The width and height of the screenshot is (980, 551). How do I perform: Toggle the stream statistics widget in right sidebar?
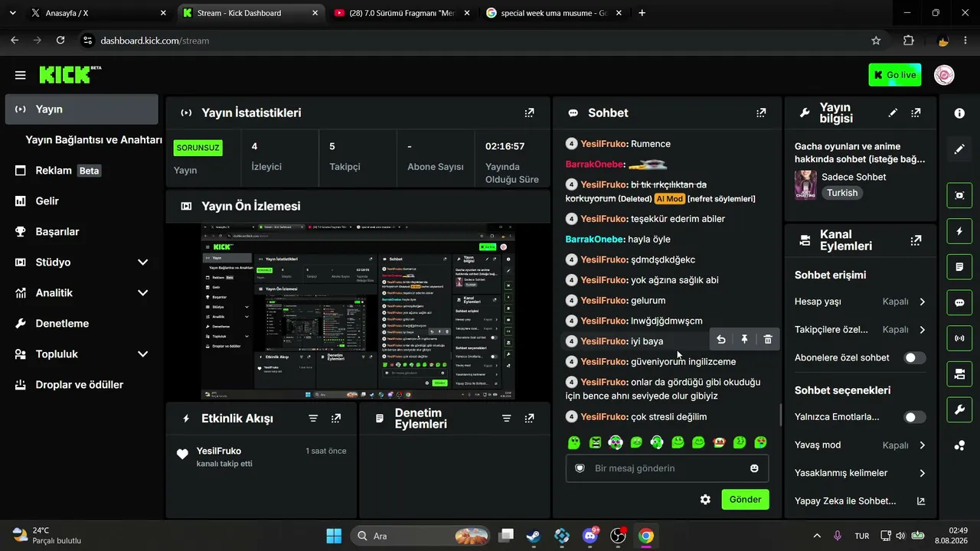click(959, 338)
